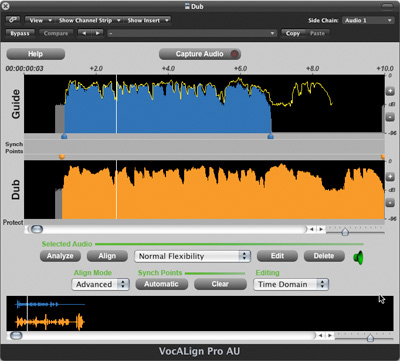400x361 pixels.
Task: Click the overview scrollbar thumb
Action: [x=16, y=335]
